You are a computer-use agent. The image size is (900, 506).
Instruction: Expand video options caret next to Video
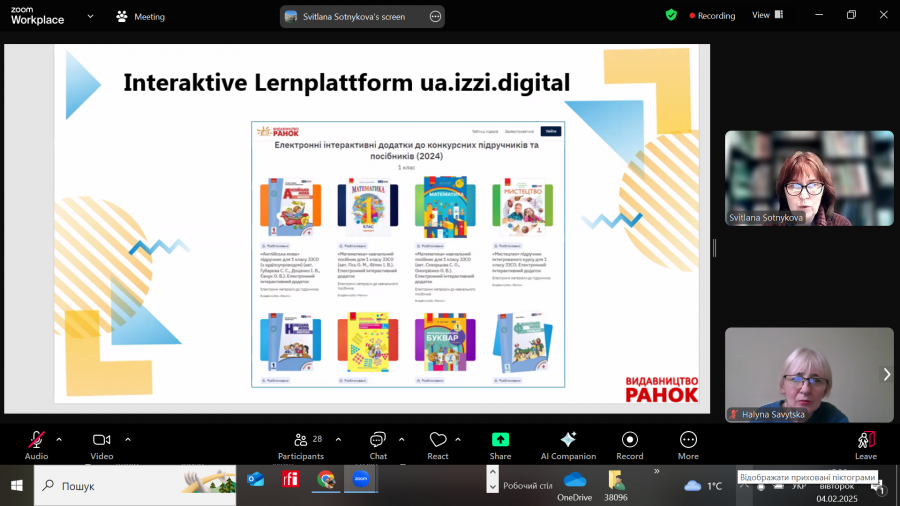[128, 440]
